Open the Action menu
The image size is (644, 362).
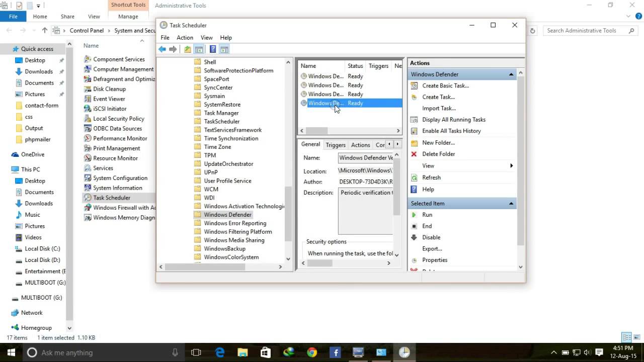(x=185, y=38)
